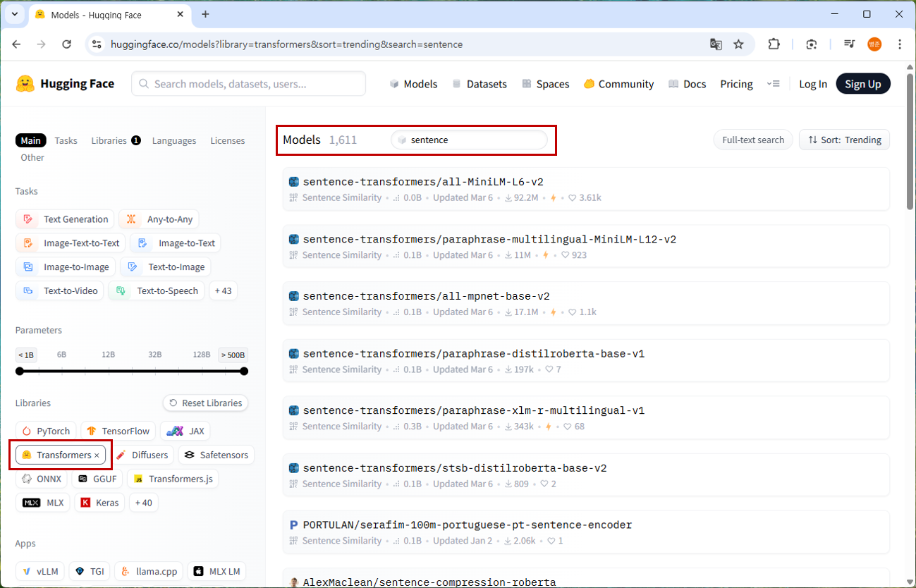Click the right handle of Parameters slider
916x588 pixels.
(244, 372)
